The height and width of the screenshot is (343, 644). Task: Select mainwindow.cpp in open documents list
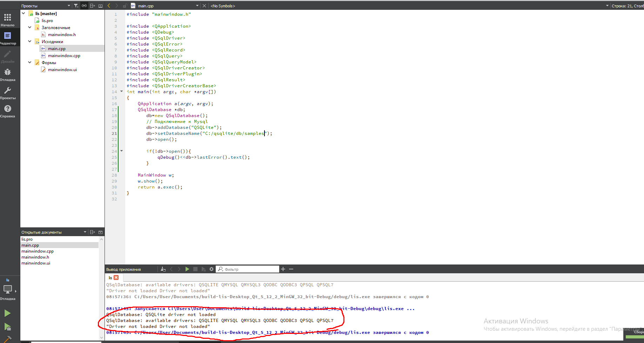60,251
